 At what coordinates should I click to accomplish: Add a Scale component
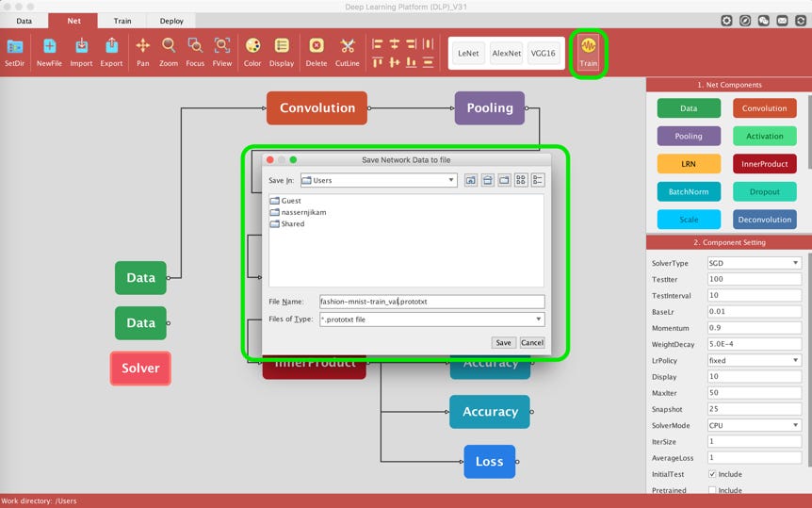click(689, 220)
